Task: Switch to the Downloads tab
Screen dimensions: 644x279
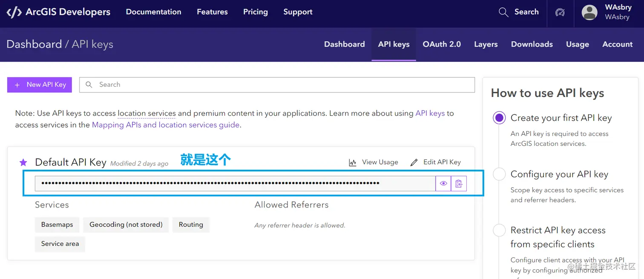Action: coord(532,44)
